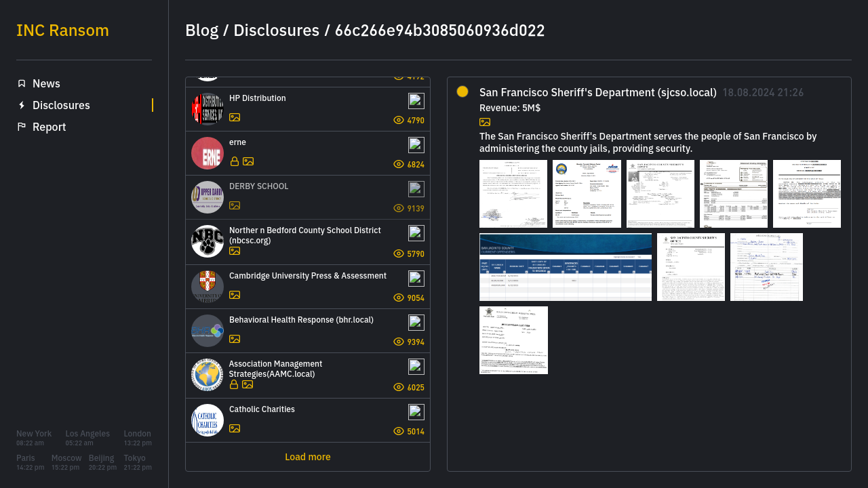Select the Cambridge University Press & Assessment entry
Image resolution: width=868 pixels, height=488 pixels.
(307, 276)
